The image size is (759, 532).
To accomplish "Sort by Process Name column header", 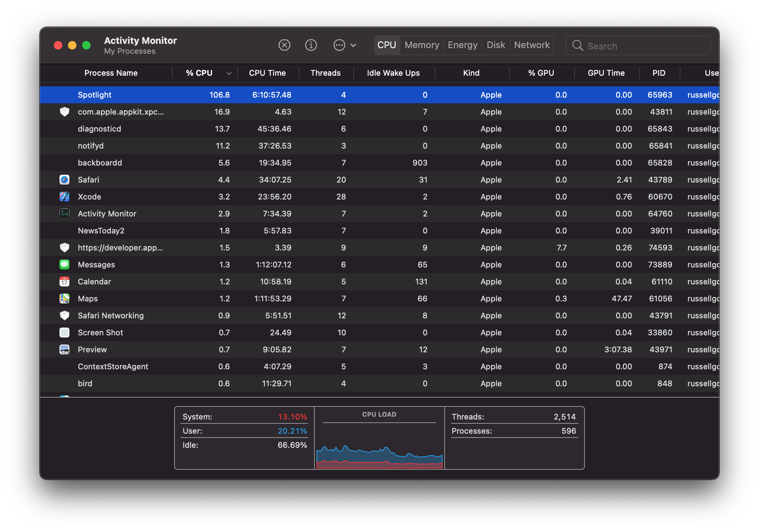I will (111, 73).
